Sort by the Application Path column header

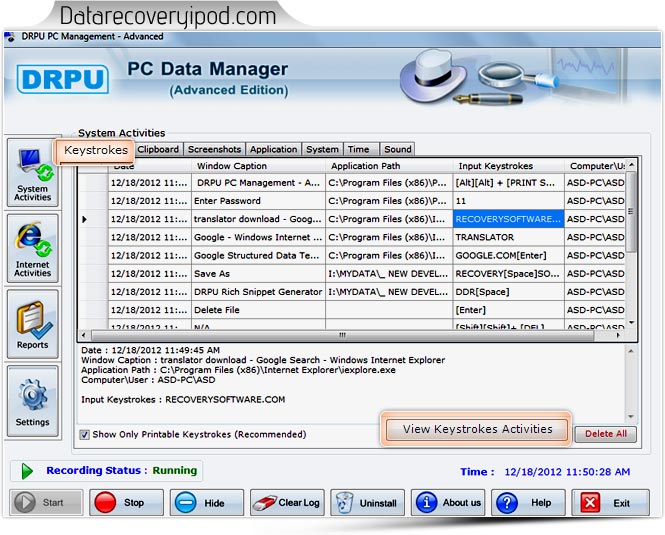point(389,166)
